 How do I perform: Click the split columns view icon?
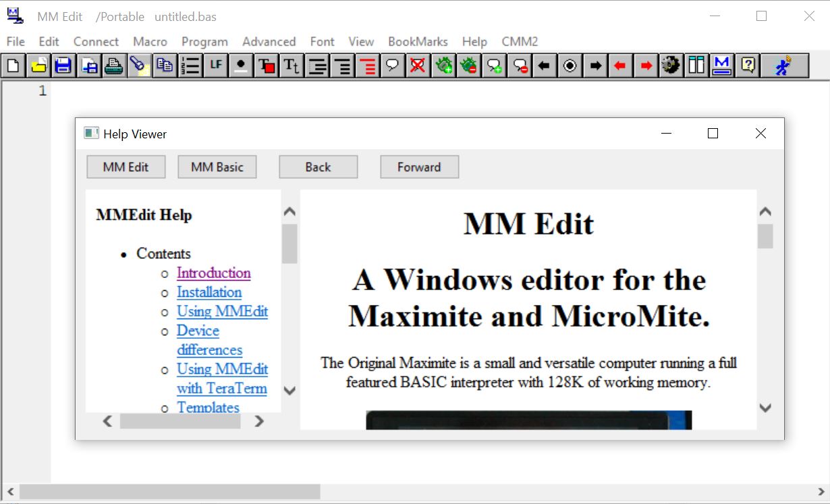pyautogui.click(x=696, y=65)
